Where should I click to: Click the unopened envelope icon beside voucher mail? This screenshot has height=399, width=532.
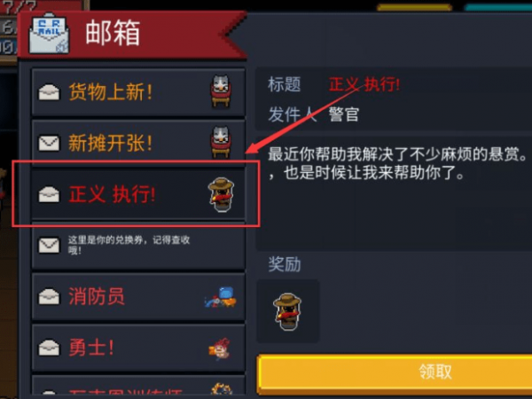49,245
